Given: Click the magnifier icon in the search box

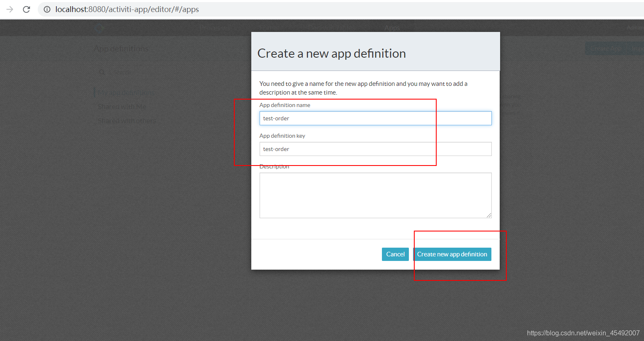Looking at the screenshot, I should (x=102, y=72).
